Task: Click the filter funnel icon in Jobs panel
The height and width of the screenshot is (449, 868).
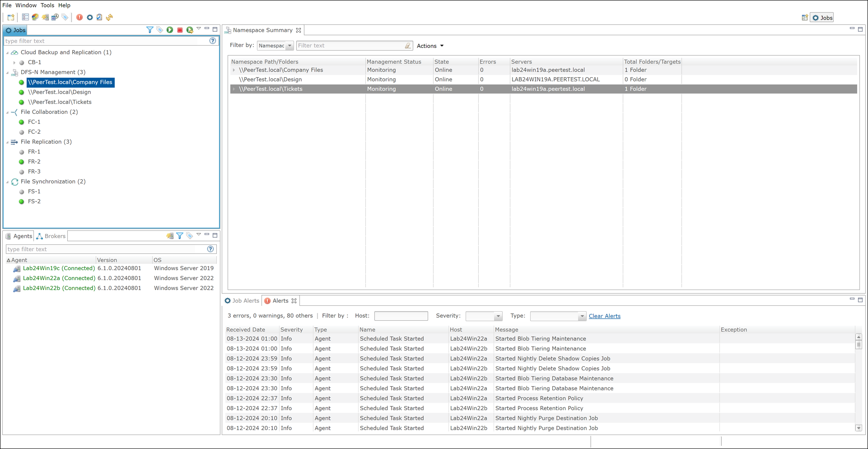Action: click(150, 30)
